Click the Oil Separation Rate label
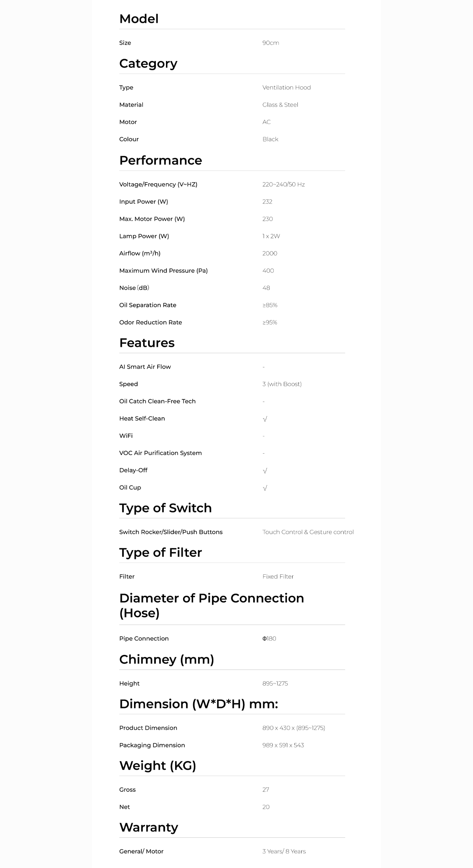 click(x=148, y=305)
